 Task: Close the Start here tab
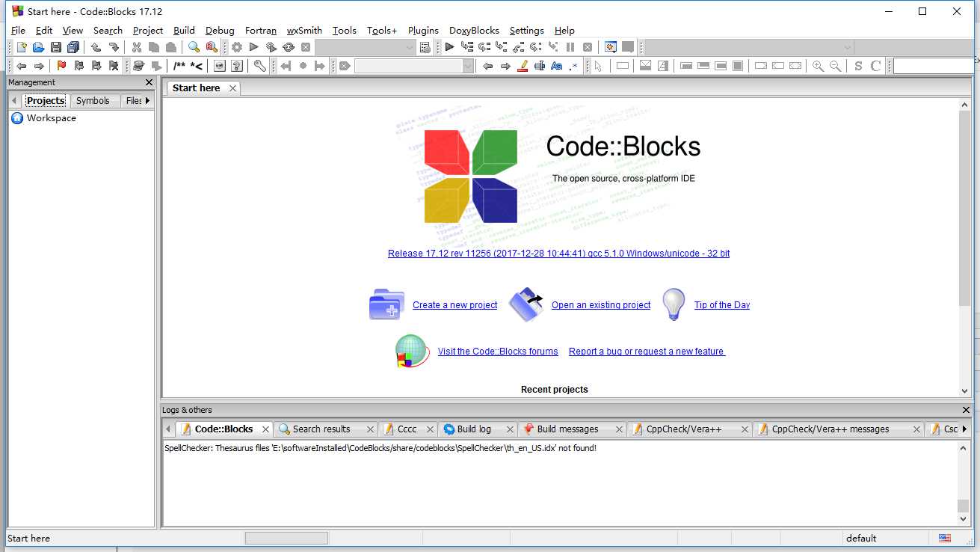[x=232, y=88]
